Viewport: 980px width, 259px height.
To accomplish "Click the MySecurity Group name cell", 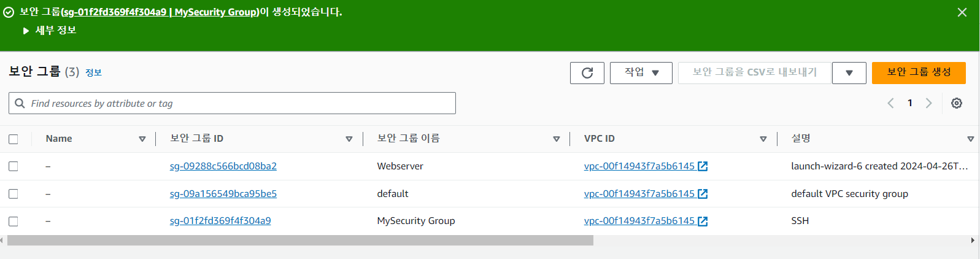I will pyautogui.click(x=416, y=221).
